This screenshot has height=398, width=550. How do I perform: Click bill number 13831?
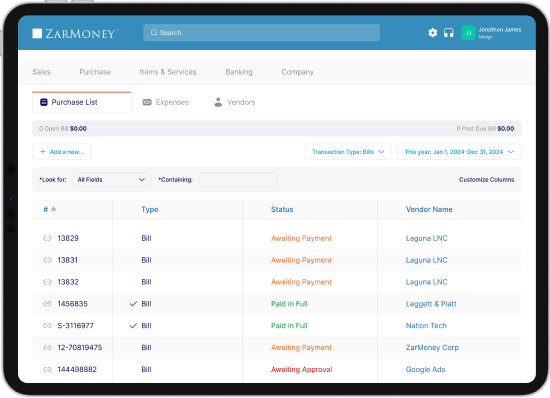[x=68, y=260]
